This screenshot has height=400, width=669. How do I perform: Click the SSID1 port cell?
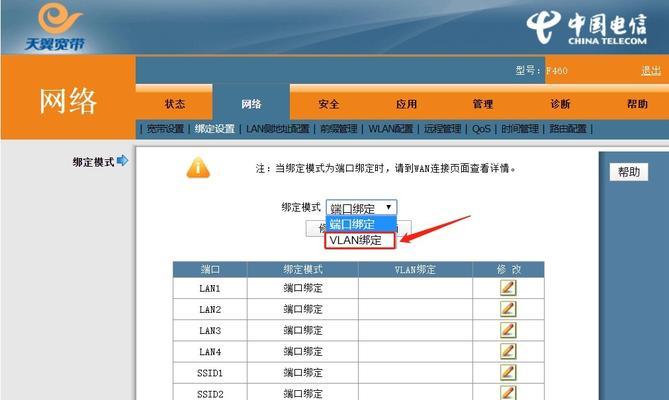210,373
